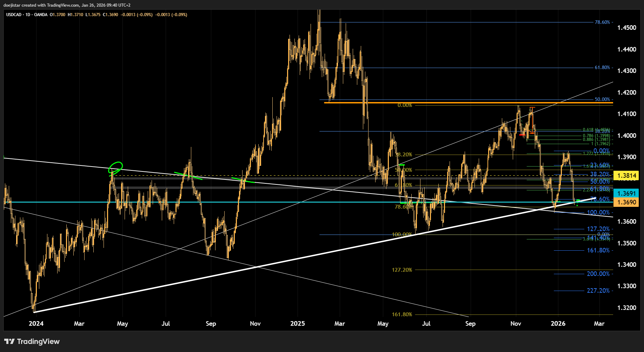644x352 pixels.
Task: Open the 1D timeframe in chart legend
Action: click(x=28, y=15)
